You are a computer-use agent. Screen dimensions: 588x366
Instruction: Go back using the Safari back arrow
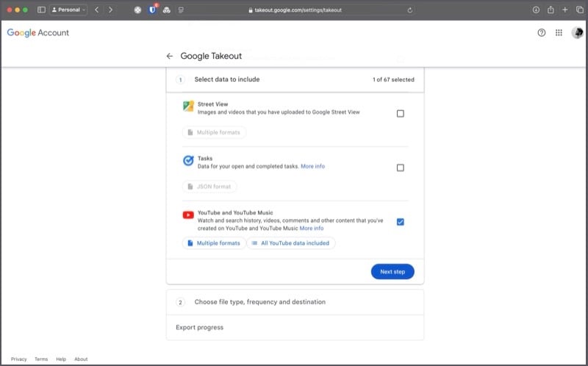(97, 10)
